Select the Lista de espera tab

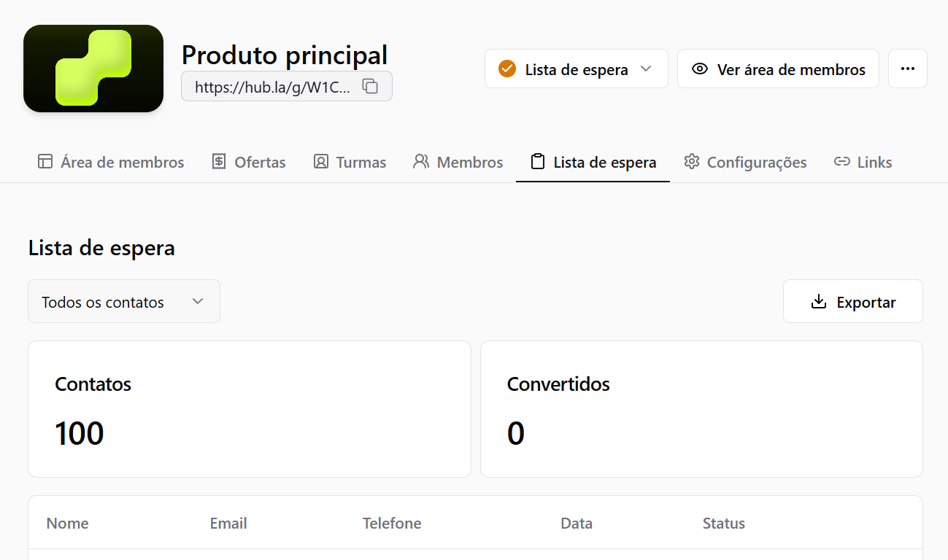click(x=593, y=162)
